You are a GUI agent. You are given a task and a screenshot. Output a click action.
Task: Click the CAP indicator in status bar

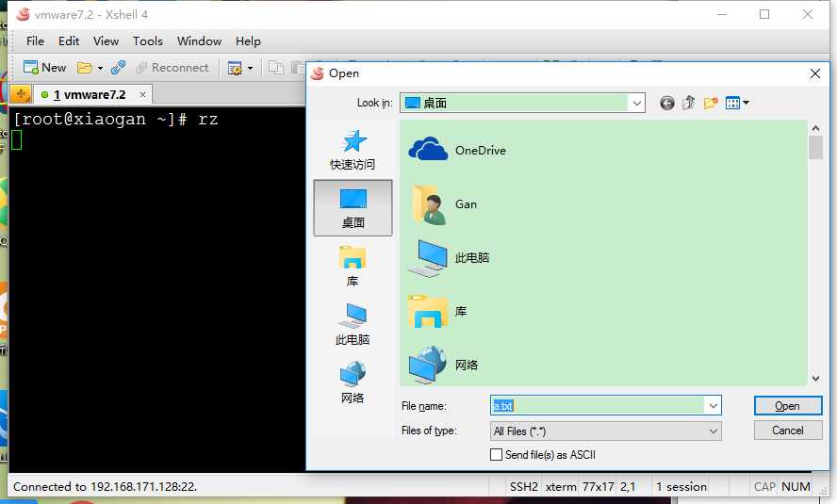764,486
